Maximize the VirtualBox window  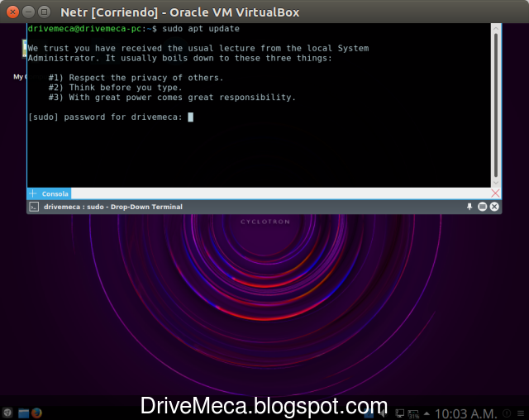(44, 12)
